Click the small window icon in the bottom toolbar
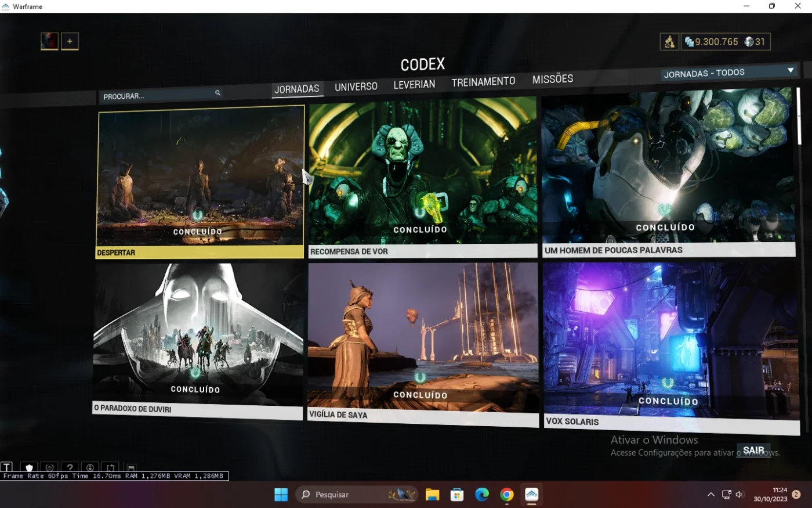The width and height of the screenshot is (812, 508). pyautogui.click(x=132, y=467)
